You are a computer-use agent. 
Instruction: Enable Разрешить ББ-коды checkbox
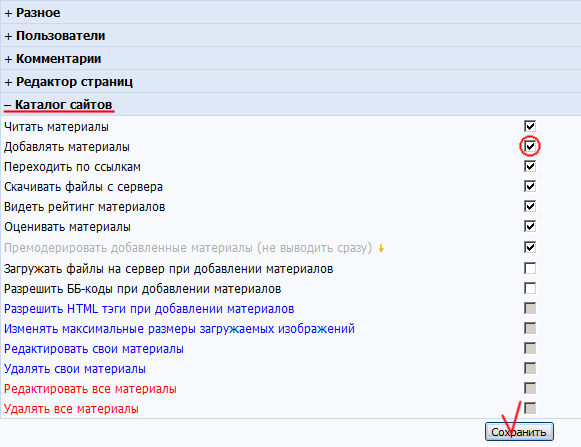coord(530,288)
